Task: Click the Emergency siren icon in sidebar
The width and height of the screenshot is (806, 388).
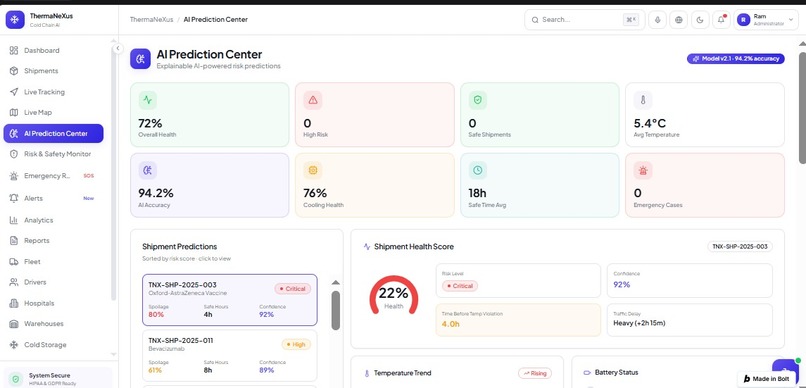Action: click(14, 176)
